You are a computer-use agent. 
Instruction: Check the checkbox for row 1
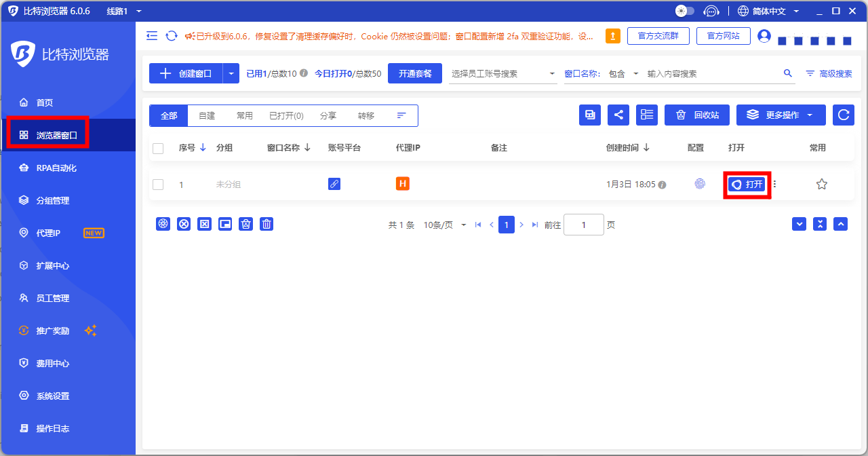point(158,185)
